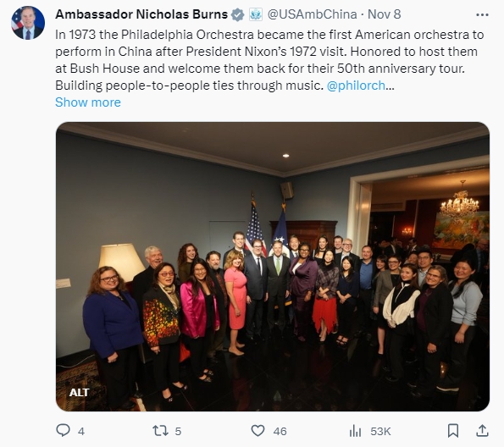Viewport: 504px width, 447px height.
Task: Click the 53K views count
Action: [x=380, y=431]
